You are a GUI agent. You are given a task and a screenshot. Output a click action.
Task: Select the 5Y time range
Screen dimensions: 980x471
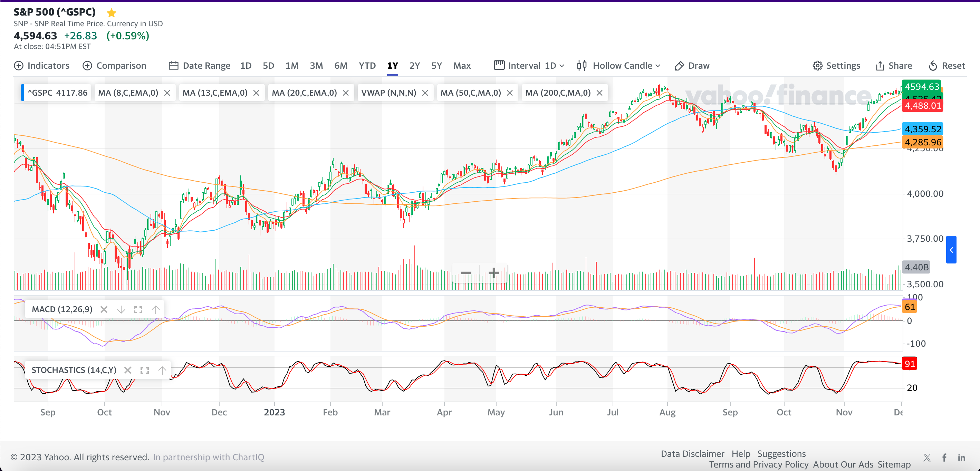point(436,66)
